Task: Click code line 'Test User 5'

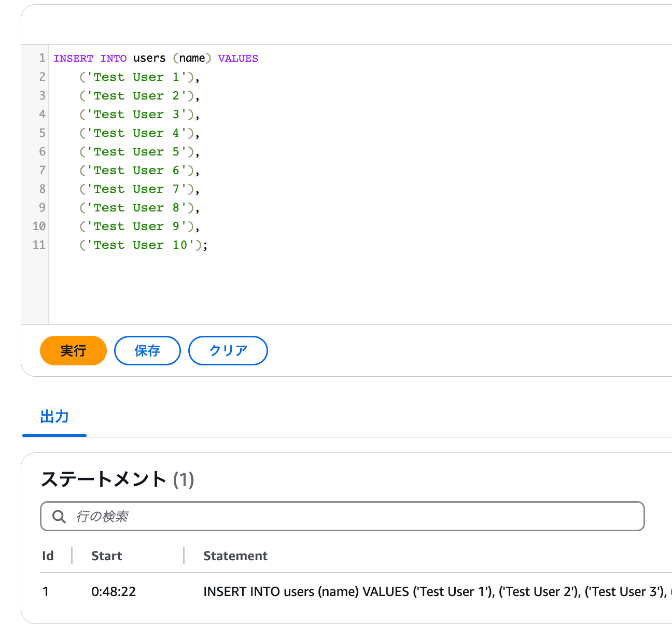Action: [139, 151]
